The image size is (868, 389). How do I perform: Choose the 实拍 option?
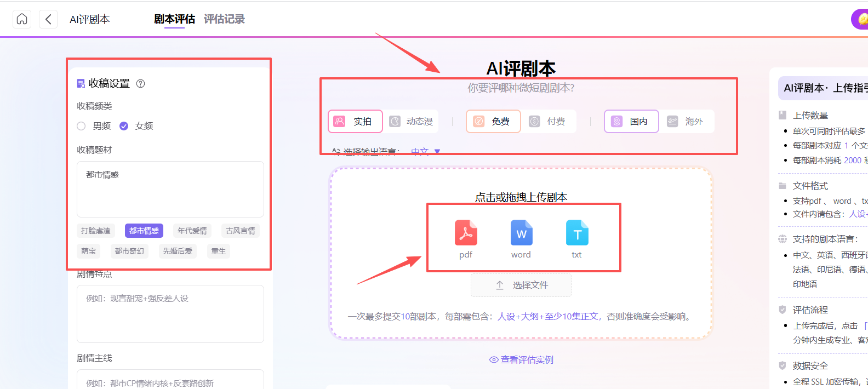pyautogui.click(x=355, y=122)
